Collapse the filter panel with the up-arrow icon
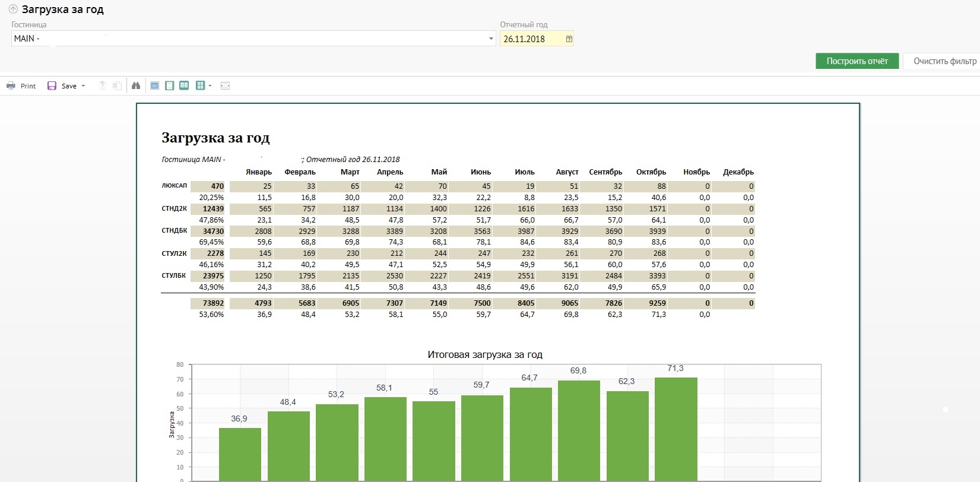The width and height of the screenshot is (980, 482). [13, 9]
